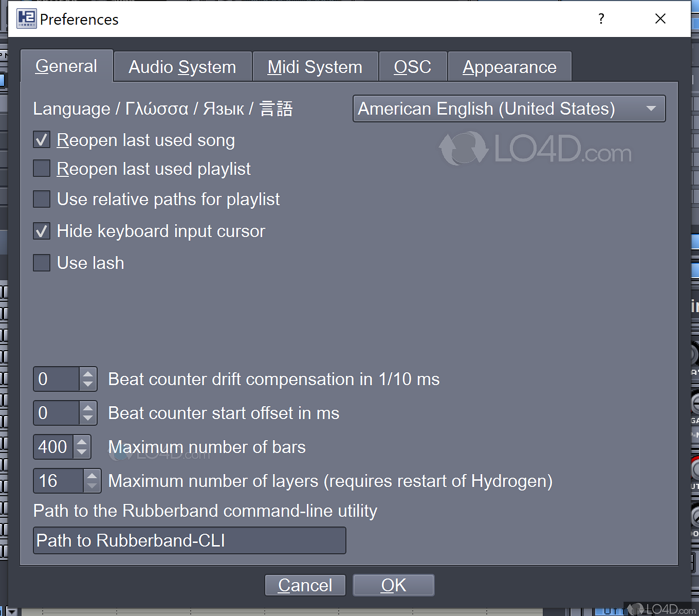The image size is (699, 616).
Task: Enable Use relative paths for playlist
Action: [x=42, y=199]
